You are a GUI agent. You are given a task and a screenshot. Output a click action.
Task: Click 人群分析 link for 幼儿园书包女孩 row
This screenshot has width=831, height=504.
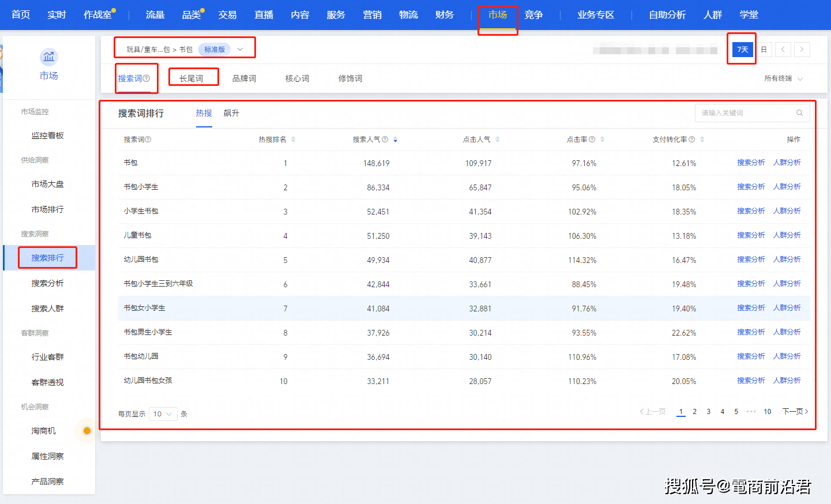(x=787, y=381)
